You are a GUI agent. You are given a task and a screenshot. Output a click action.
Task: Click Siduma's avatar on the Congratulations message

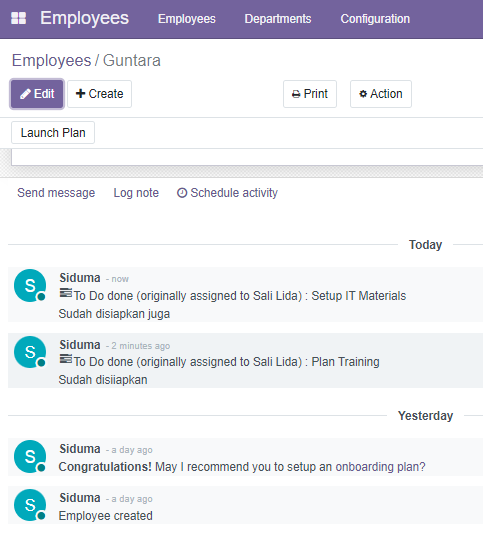click(x=30, y=456)
